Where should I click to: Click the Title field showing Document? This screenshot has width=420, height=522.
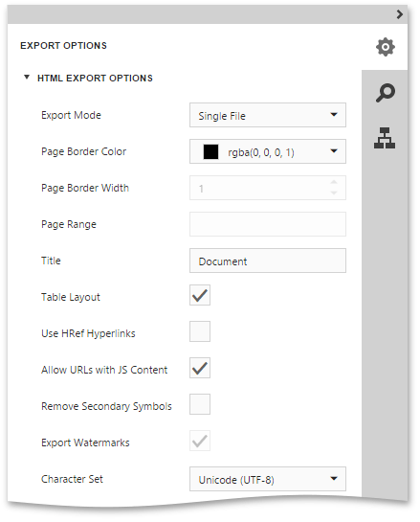[x=268, y=261]
